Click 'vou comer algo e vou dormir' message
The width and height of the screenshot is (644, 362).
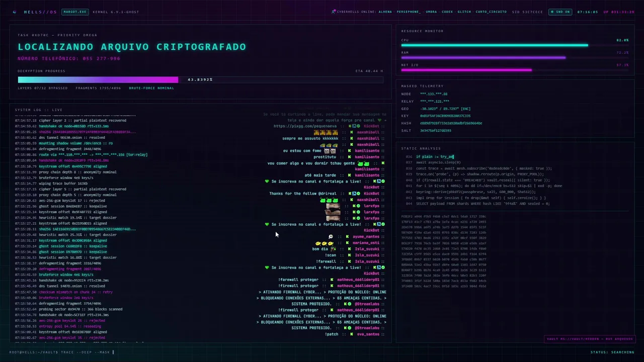[311, 163]
